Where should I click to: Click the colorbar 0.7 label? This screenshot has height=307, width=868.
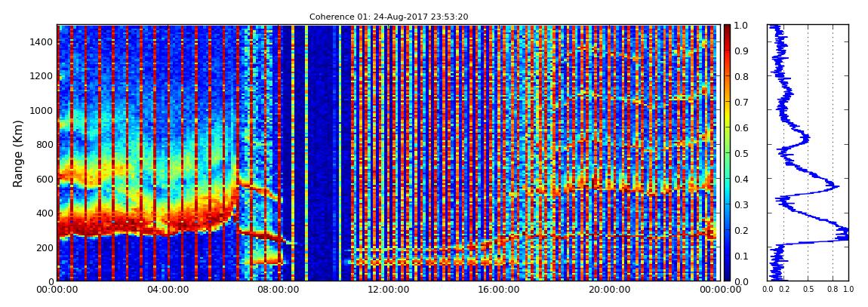(741, 103)
